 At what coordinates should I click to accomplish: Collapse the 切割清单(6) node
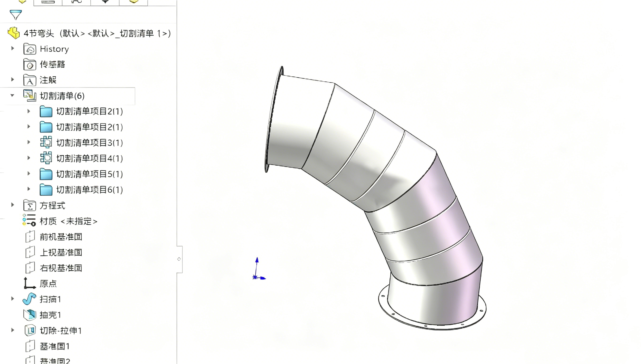pyautogui.click(x=12, y=95)
